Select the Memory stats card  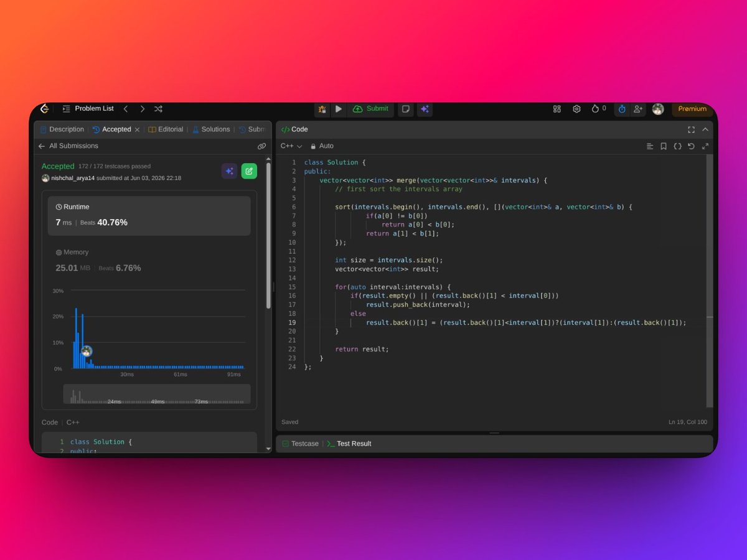coord(149,261)
